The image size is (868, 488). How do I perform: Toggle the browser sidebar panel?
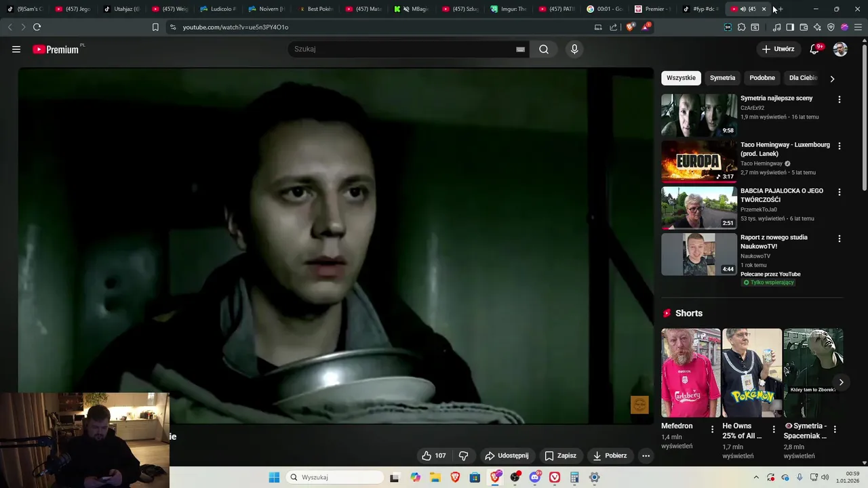(790, 27)
